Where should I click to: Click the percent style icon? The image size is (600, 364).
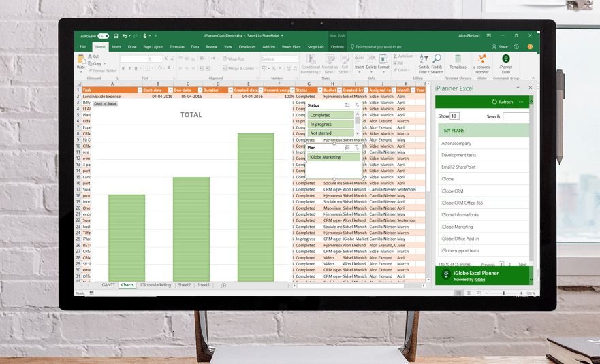(274, 69)
